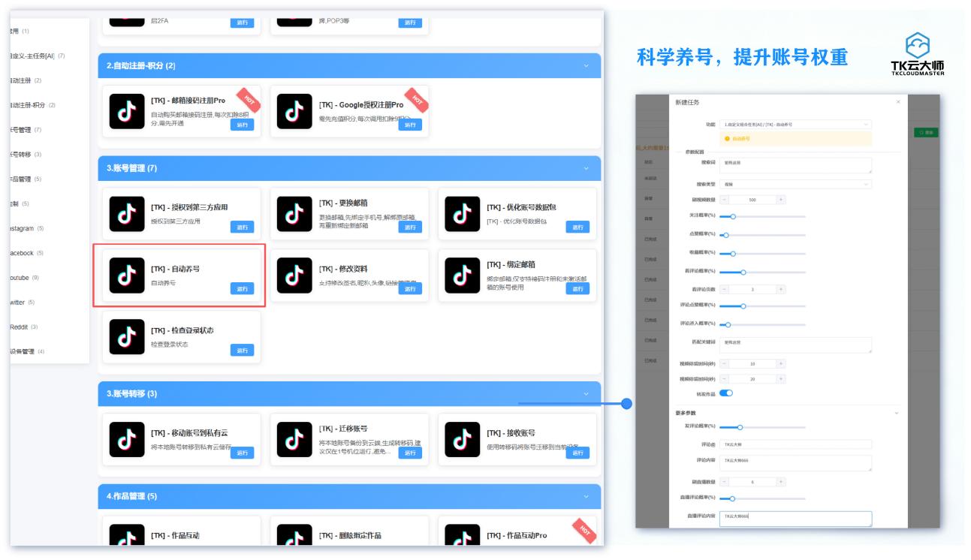Click 运行 on the 自动养号 task

pos(243,287)
